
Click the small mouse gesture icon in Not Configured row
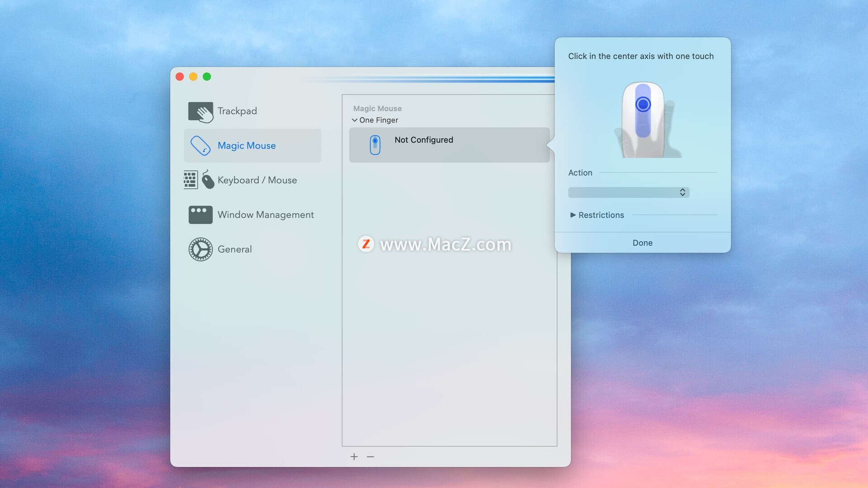click(375, 145)
